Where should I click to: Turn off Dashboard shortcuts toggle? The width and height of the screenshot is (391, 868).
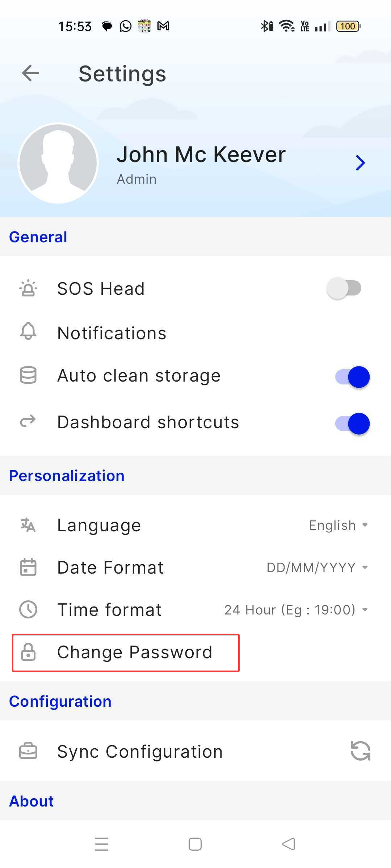pos(352,424)
